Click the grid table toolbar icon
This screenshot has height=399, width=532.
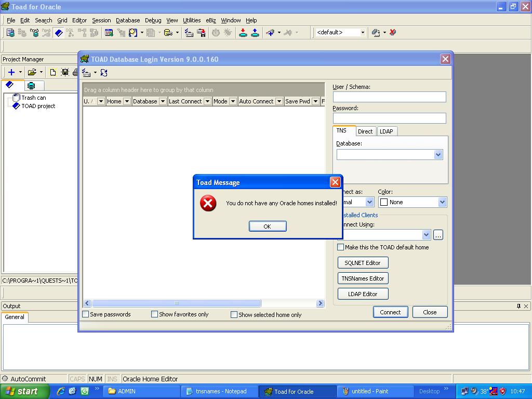[109, 33]
